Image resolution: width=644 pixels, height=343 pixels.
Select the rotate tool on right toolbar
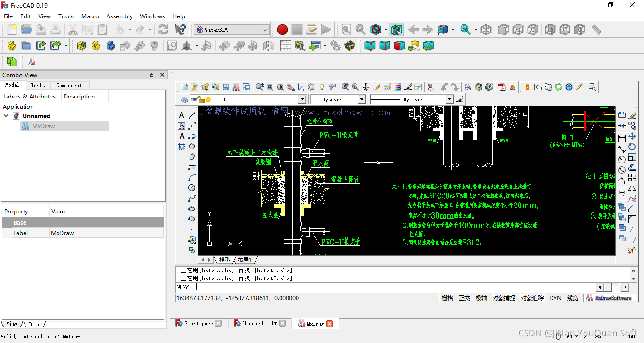[632, 147]
